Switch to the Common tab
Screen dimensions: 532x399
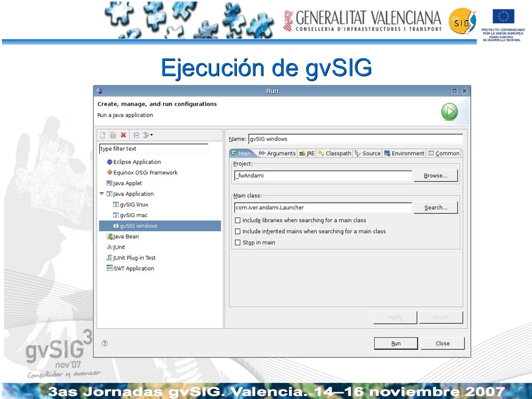(444, 153)
